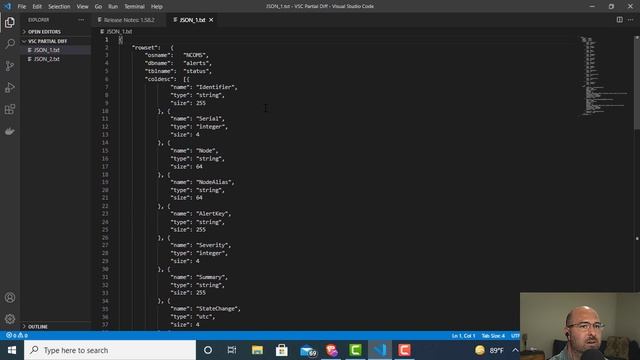Click the Visual Studio Code taskbar icon
640x360 pixels.
pyautogui.click(x=380, y=350)
